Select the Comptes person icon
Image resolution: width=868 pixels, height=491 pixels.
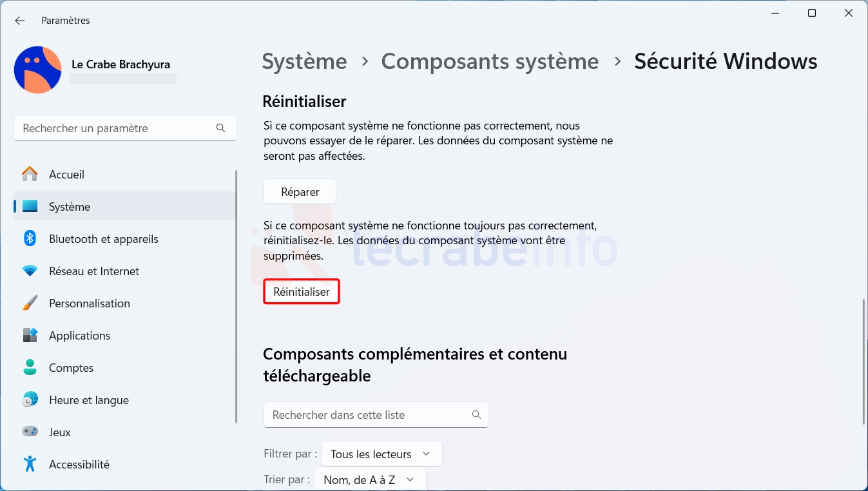point(30,367)
